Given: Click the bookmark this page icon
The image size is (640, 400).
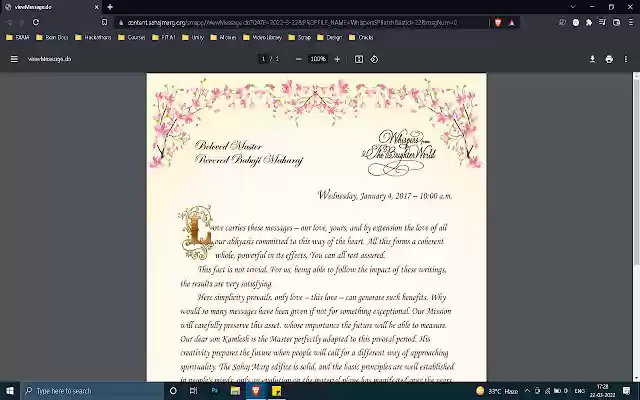Looking at the screenshot, I should click(x=104, y=22).
